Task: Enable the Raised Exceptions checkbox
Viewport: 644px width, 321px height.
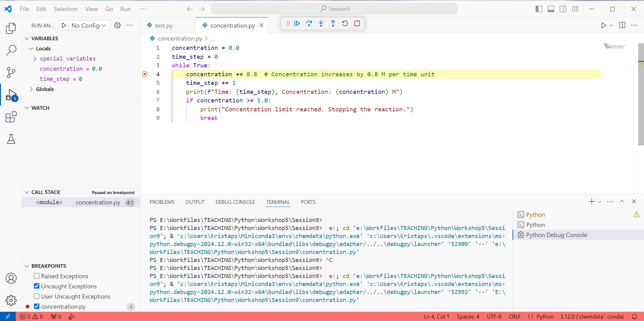Action: coord(37,276)
